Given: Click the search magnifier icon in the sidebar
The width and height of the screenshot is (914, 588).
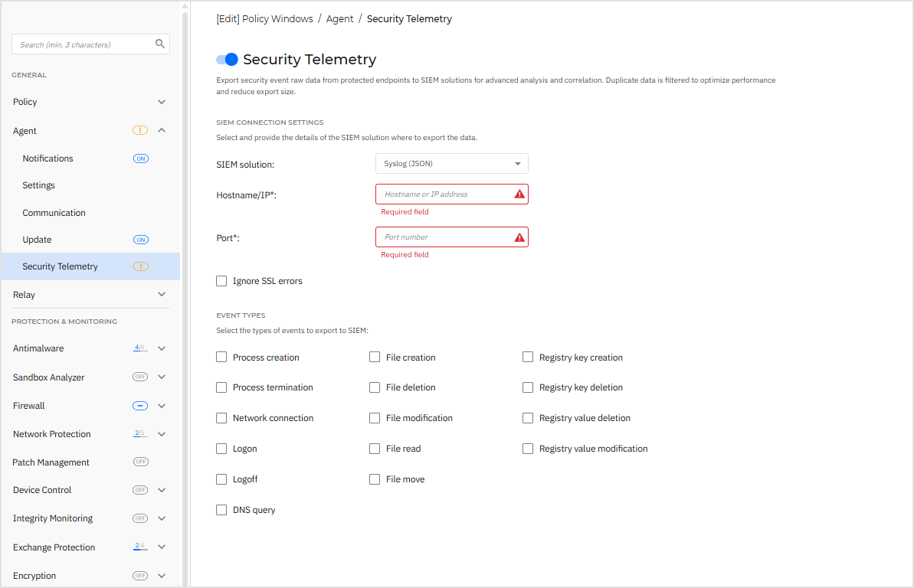Looking at the screenshot, I should (159, 44).
